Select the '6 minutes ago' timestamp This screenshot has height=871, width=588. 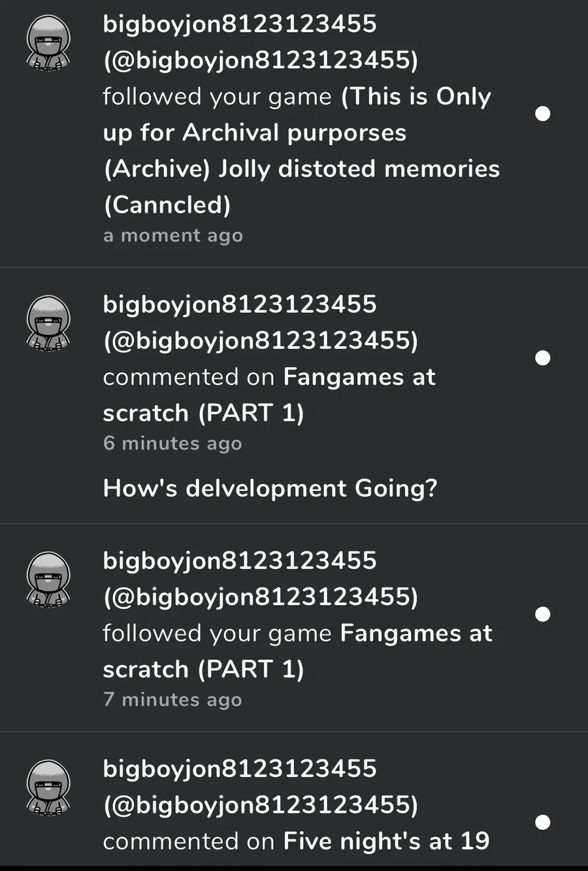pos(172,443)
